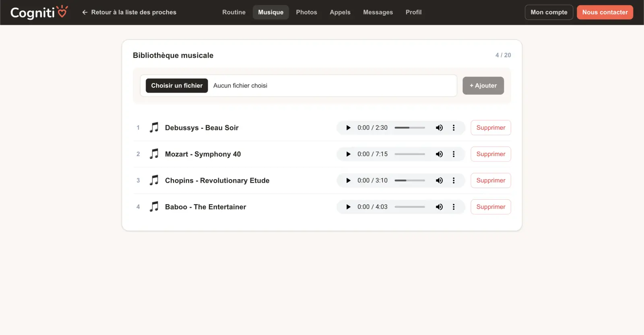This screenshot has width=644, height=335.
Task: Mute the Mozart - Symphony 40 player
Action: (x=439, y=154)
